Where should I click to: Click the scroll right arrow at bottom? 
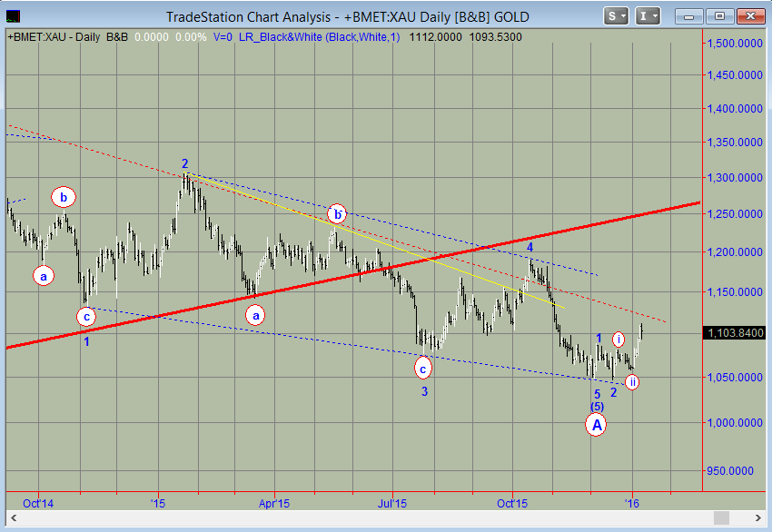[759, 517]
